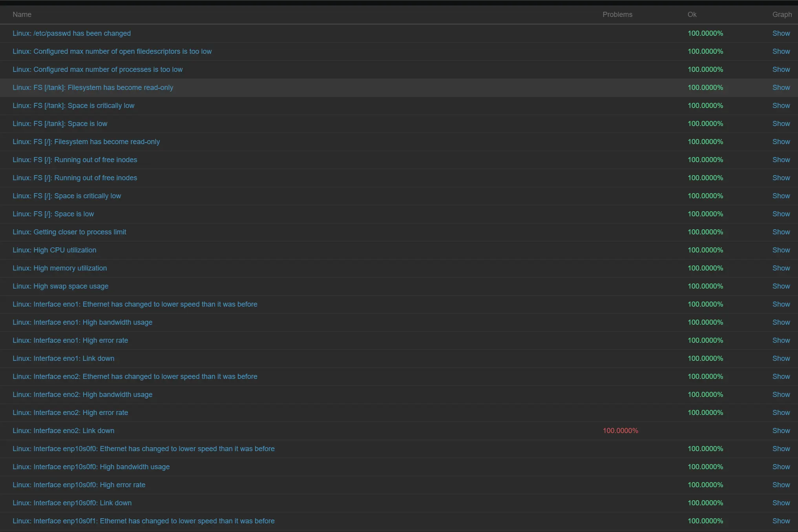Click the Ok percentage for 'Linux: High swap space usage'

705,286
